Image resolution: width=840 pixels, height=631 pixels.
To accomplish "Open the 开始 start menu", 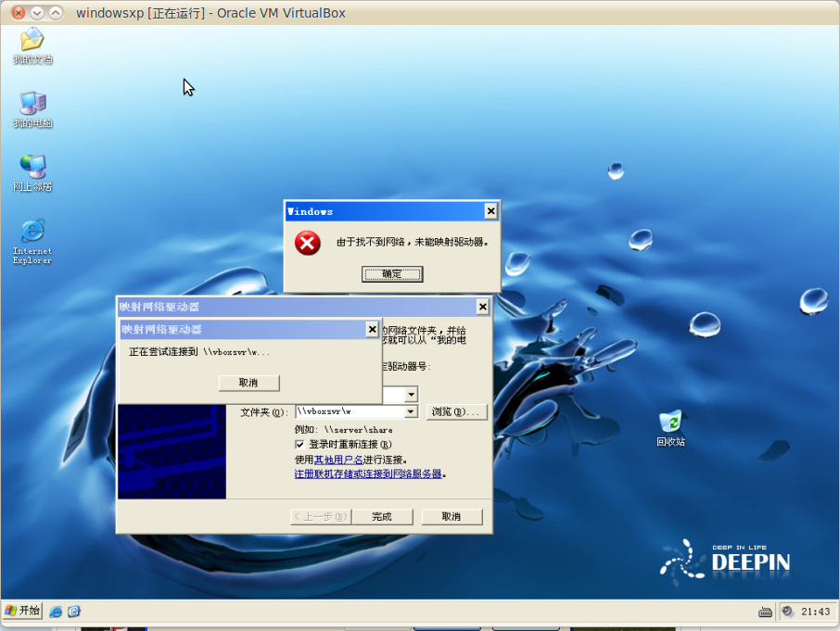I will [x=22, y=611].
